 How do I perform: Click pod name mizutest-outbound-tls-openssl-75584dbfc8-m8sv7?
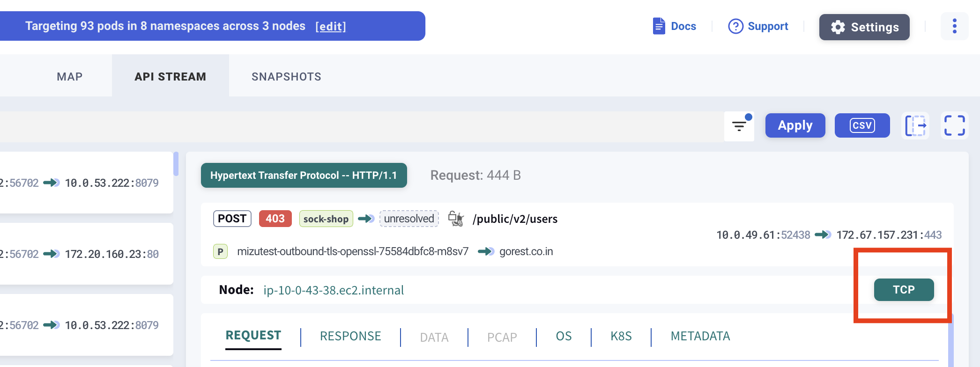(353, 251)
